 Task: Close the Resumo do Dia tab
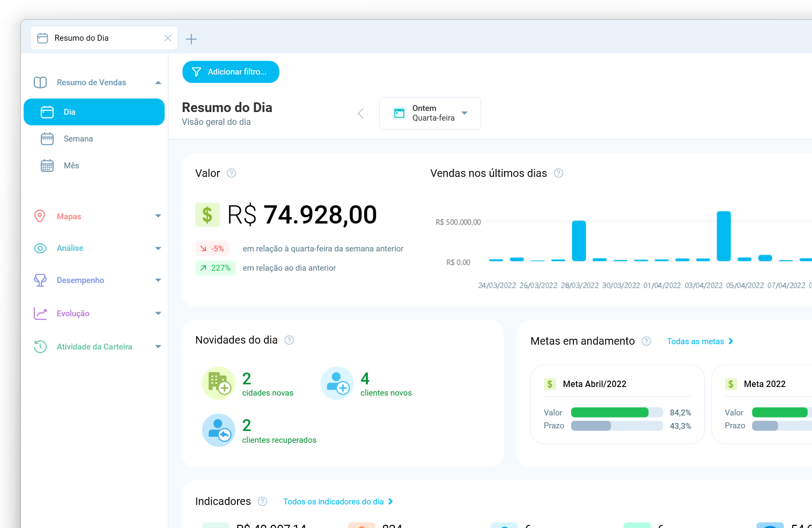[x=168, y=38]
